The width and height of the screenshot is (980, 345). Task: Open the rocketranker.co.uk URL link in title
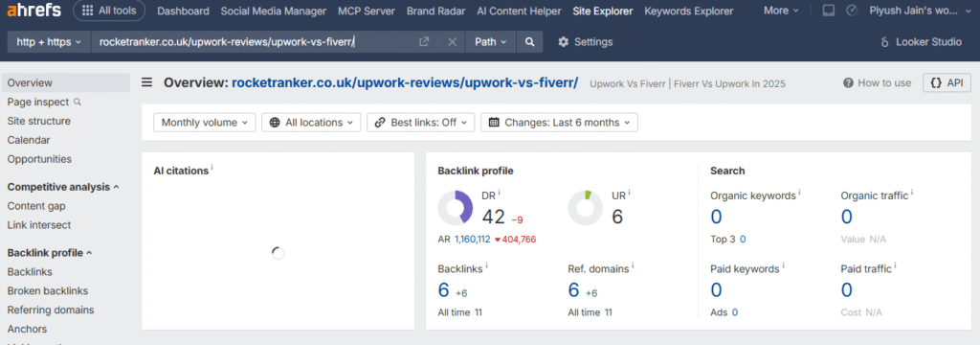[x=405, y=82]
